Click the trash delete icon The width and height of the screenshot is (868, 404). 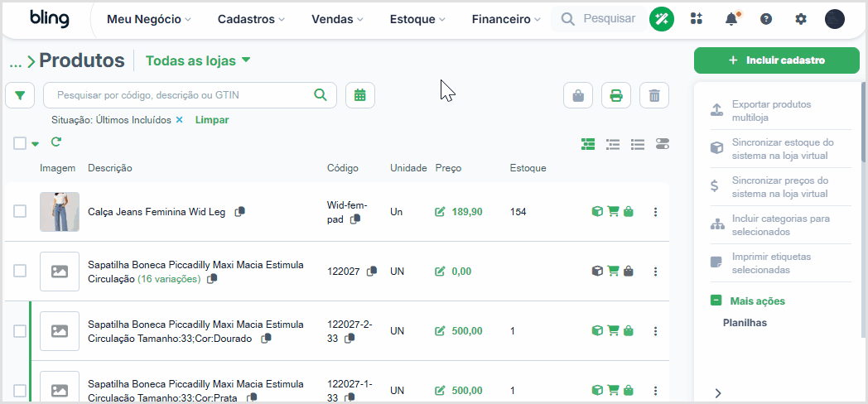654,95
